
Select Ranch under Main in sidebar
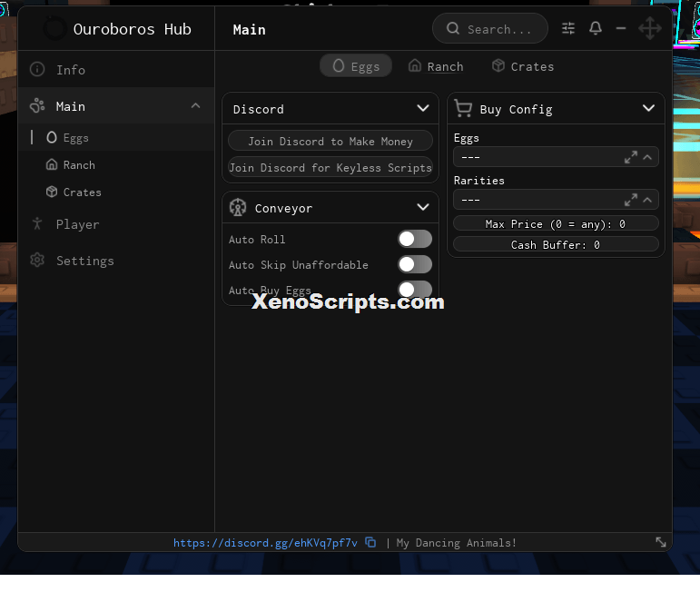tap(116, 164)
